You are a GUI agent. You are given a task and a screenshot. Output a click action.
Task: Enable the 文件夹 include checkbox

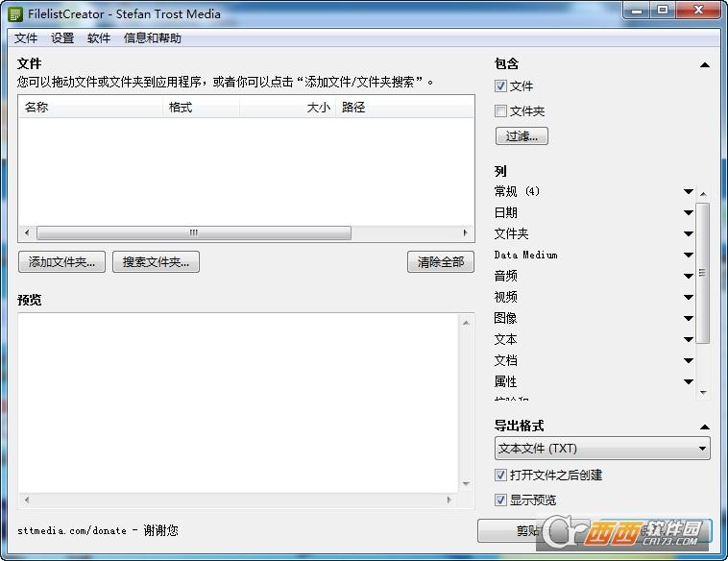coord(500,111)
